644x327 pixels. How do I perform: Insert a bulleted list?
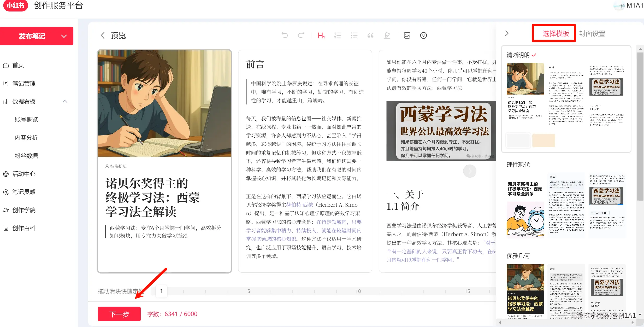click(354, 35)
